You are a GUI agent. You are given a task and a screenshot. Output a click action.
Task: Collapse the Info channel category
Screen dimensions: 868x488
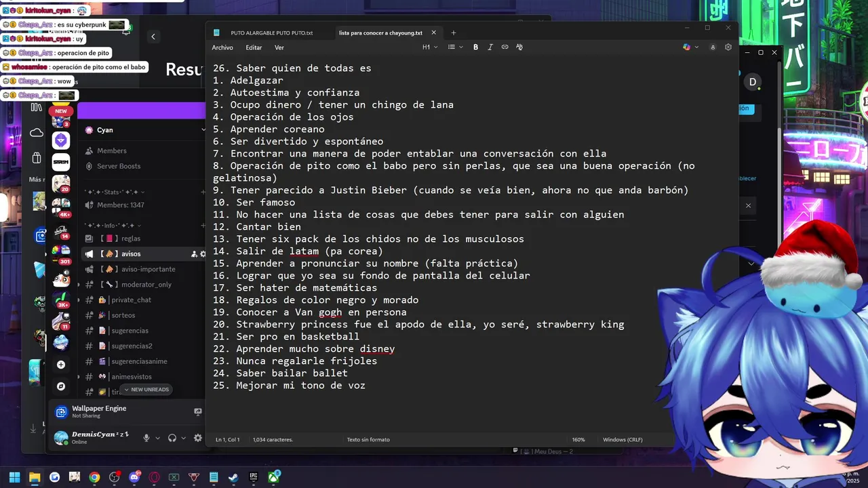(x=113, y=225)
